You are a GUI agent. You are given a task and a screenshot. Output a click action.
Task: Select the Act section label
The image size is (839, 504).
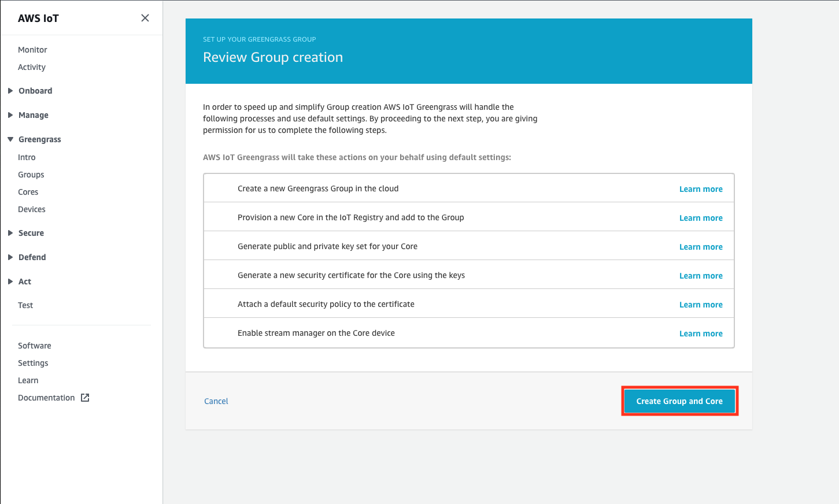[x=25, y=281]
